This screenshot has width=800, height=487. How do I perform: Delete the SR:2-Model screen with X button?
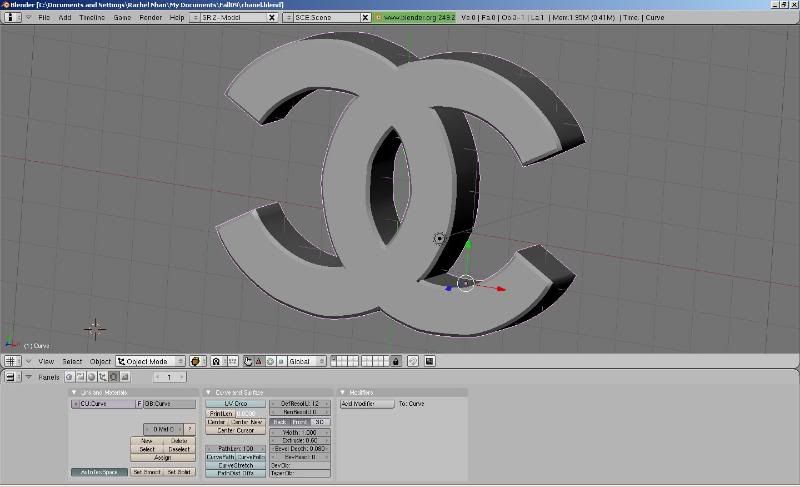coord(272,17)
